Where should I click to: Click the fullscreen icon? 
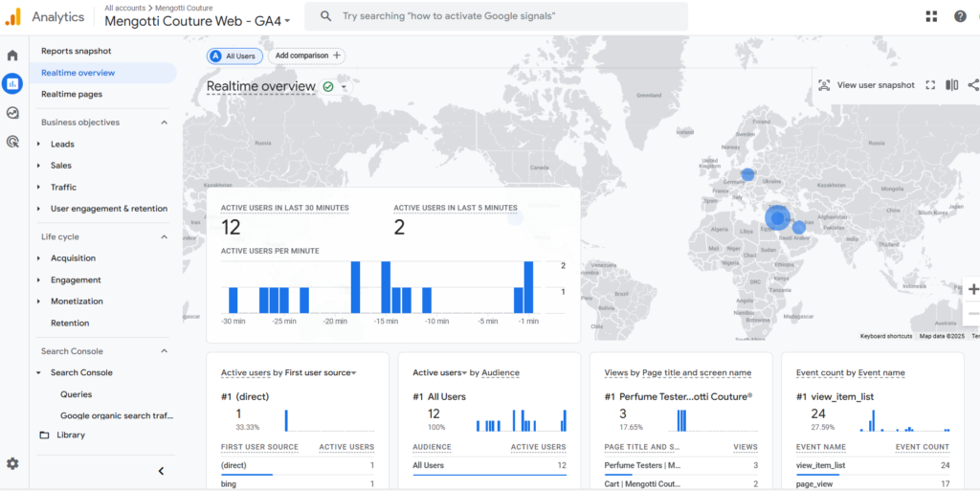pyautogui.click(x=930, y=85)
